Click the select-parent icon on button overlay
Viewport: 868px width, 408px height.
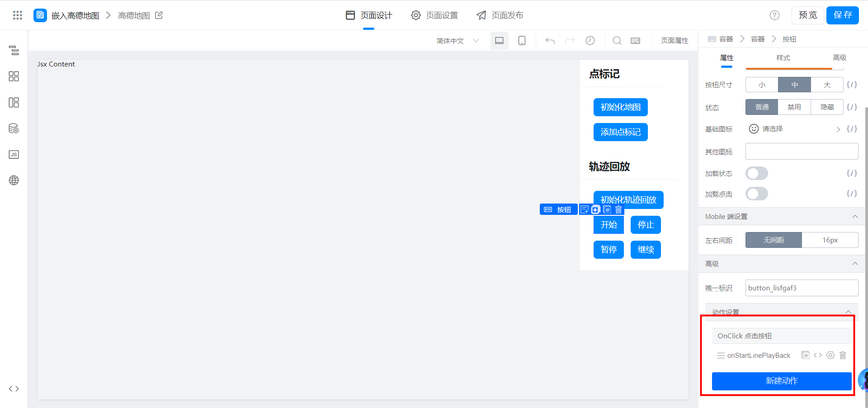tap(585, 209)
